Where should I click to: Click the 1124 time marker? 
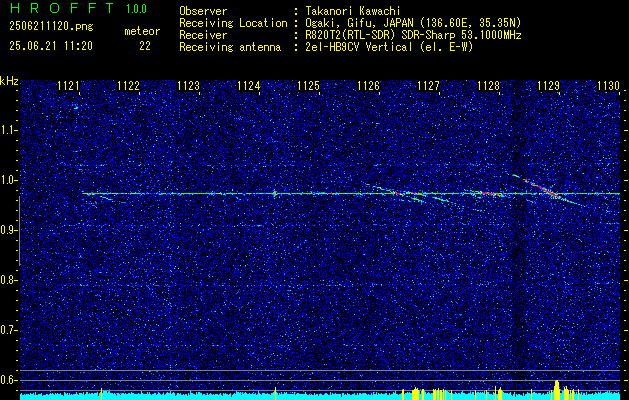click(249, 86)
